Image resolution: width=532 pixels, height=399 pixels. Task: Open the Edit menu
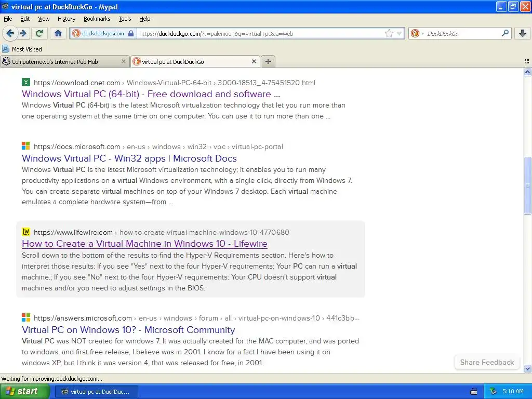(25, 19)
